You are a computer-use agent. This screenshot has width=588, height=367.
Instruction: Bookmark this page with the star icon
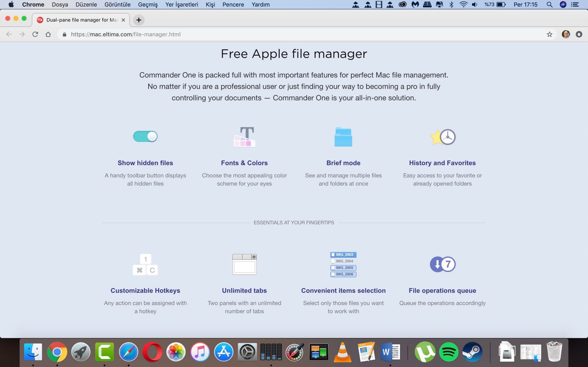click(x=549, y=34)
